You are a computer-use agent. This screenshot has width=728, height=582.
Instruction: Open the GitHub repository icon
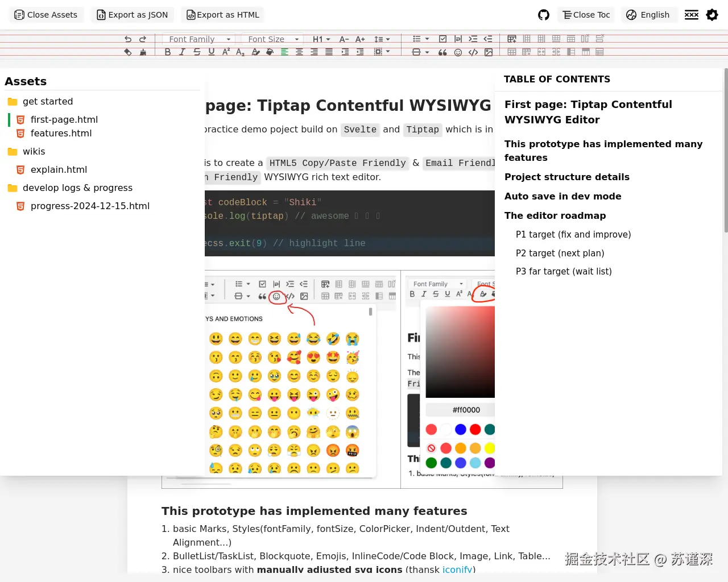543,15
